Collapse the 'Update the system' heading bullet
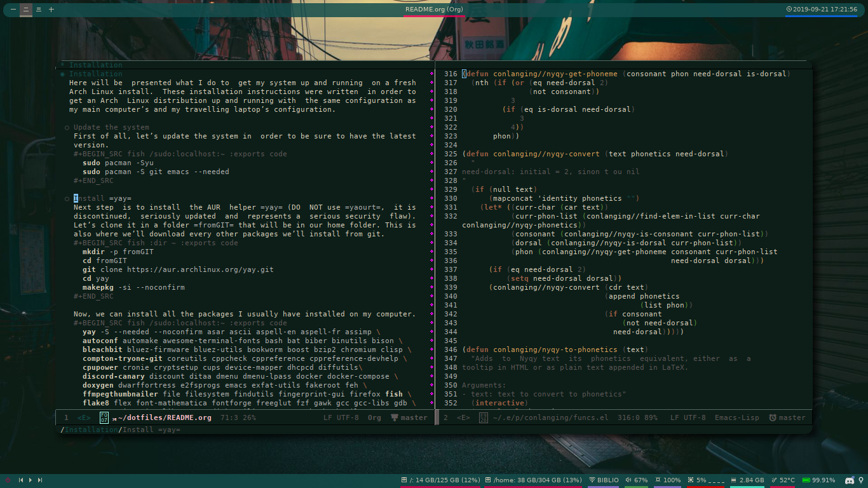 [x=67, y=127]
